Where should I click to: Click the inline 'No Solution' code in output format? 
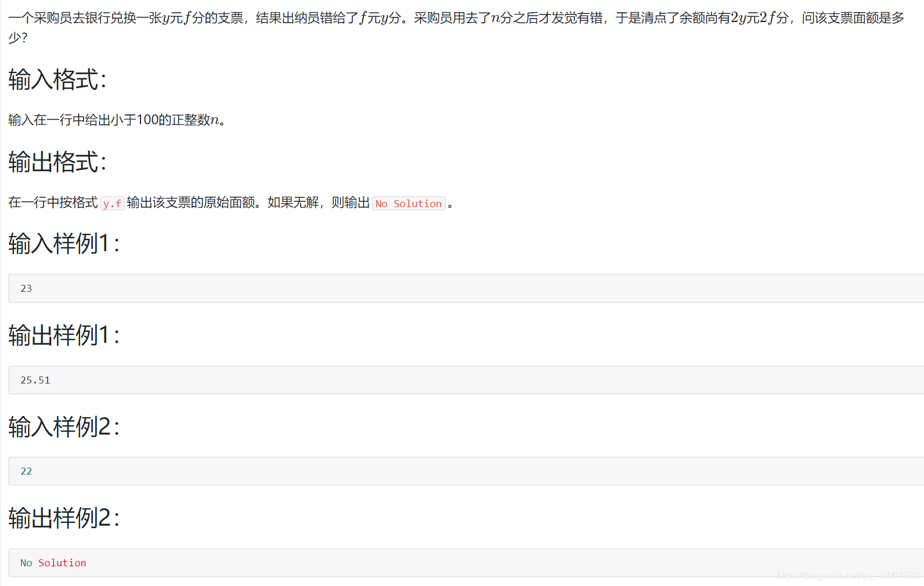click(409, 204)
